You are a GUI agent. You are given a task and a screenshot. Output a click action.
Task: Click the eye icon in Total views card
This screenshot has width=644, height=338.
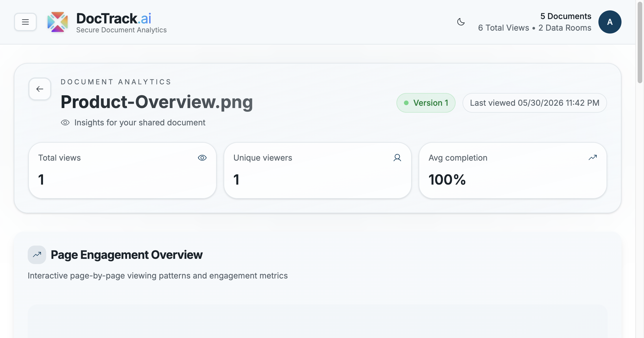pos(202,158)
